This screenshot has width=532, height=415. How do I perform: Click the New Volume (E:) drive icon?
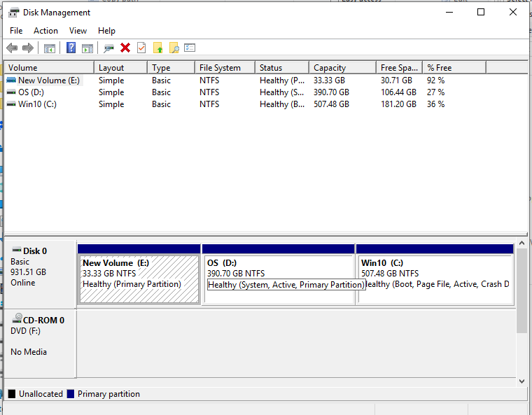(11, 80)
